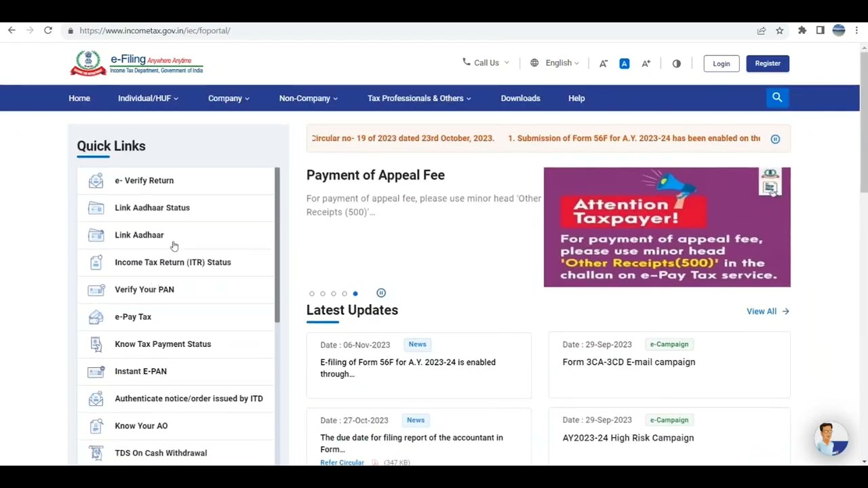Screen dimensions: 868x488
Task: Open the Help menu item
Action: click(576, 98)
